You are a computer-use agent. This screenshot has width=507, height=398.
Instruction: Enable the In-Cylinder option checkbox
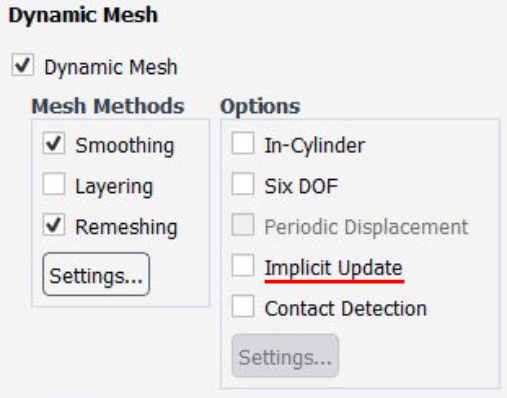[x=243, y=143]
